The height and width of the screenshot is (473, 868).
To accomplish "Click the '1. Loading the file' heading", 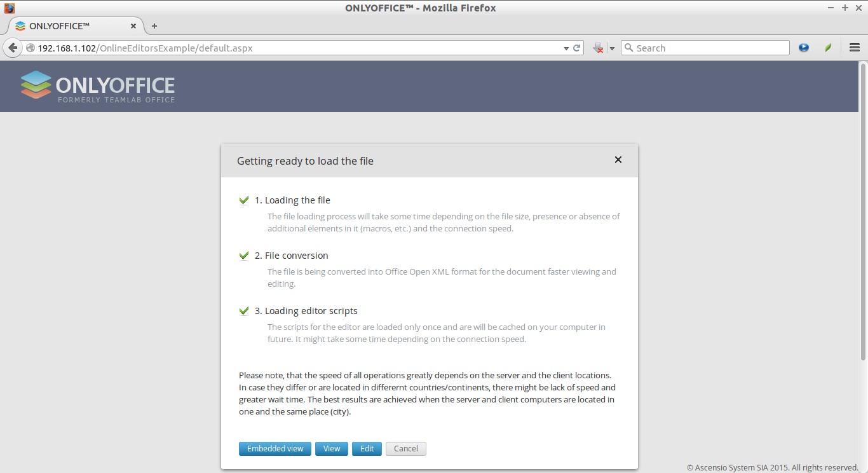I will click(292, 200).
